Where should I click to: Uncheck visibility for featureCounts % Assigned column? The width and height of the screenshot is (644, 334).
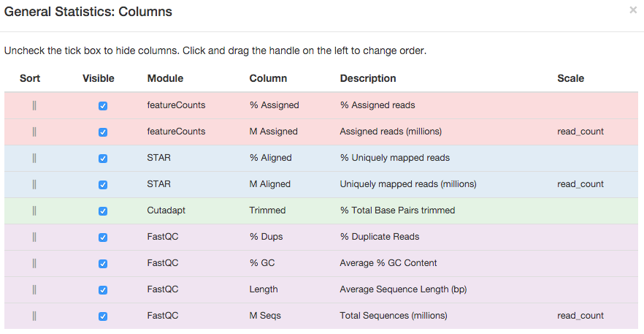click(x=103, y=106)
